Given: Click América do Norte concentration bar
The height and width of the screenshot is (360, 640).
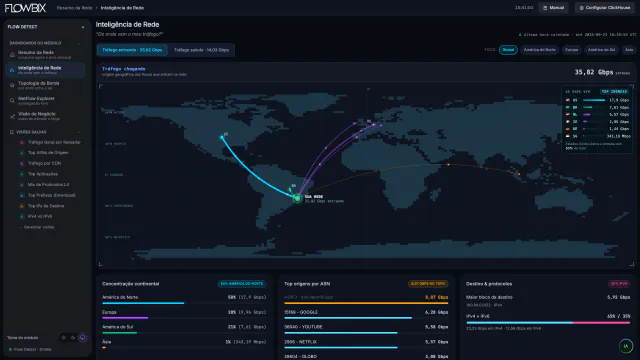Looking at the screenshot, I should click(184, 303).
